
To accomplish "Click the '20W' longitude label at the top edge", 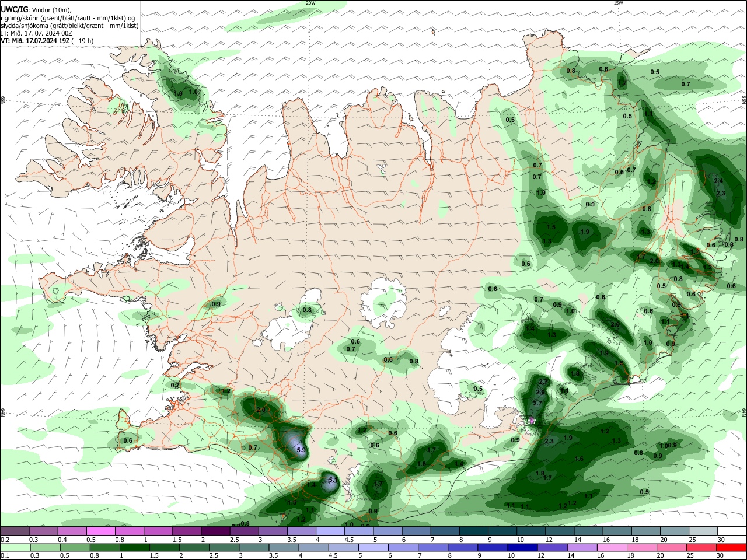I will pyautogui.click(x=310, y=3).
